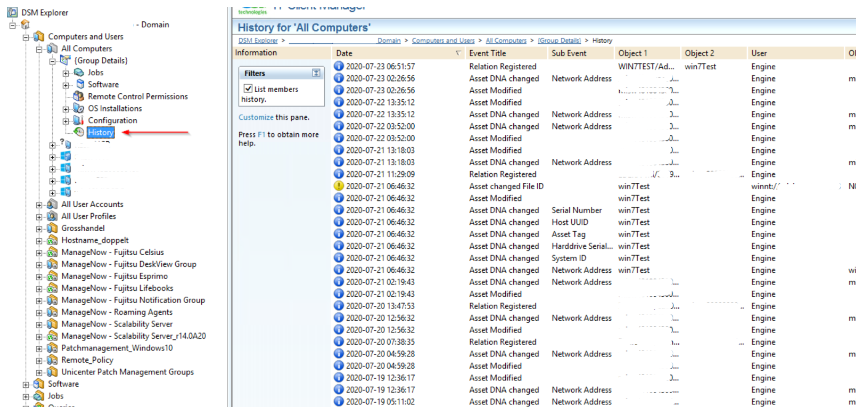Viewport: 865px width, 419px height.
Task: Toggle List members history checkbox
Action: click(250, 89)
